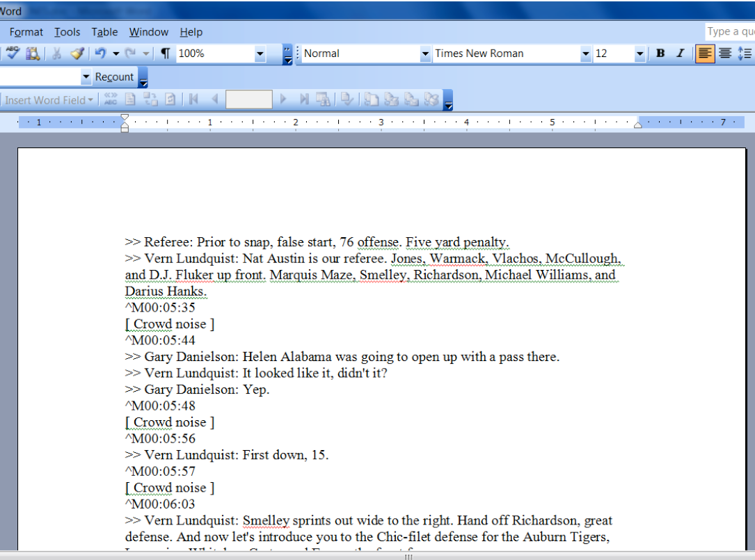Toggle Bold formatting
This screenshot has height=560, width=755.
coord(660,53)
